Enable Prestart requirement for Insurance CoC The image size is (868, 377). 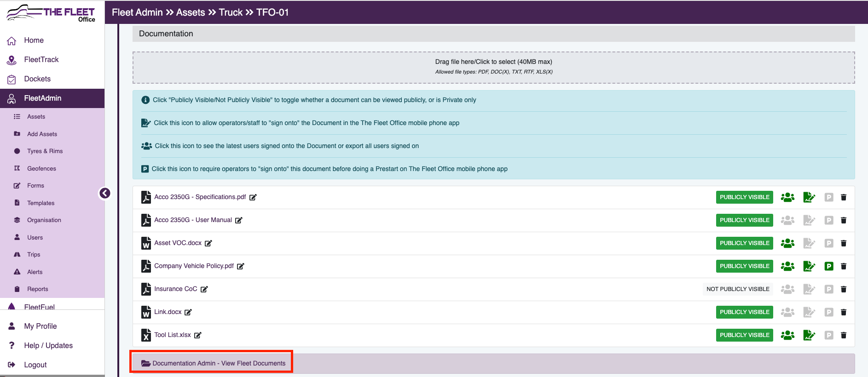point(829,289)
